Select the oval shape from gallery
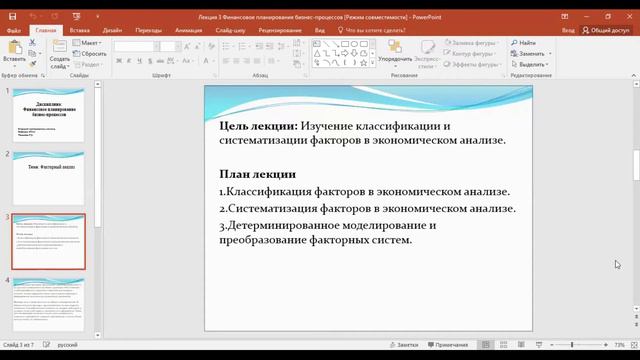 point(354,44)
